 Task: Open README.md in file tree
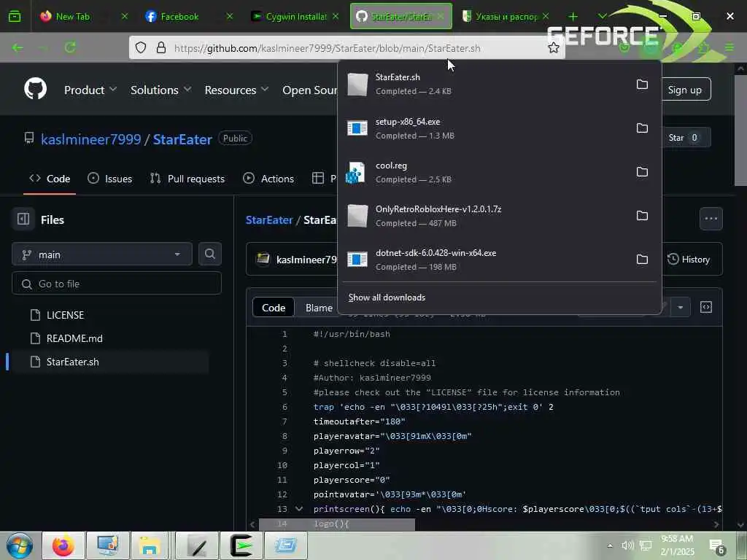(x=74, y=338)
